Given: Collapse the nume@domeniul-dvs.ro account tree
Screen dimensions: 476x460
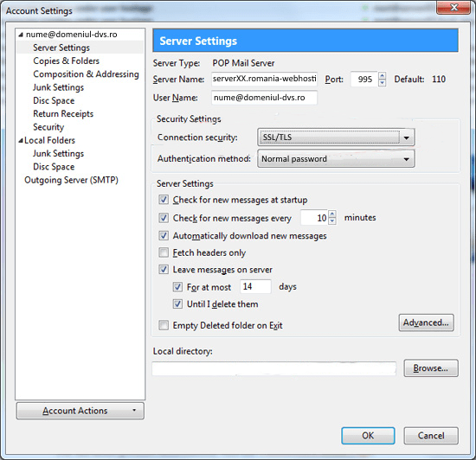Looking at the screenshot, I should point(21,35).
